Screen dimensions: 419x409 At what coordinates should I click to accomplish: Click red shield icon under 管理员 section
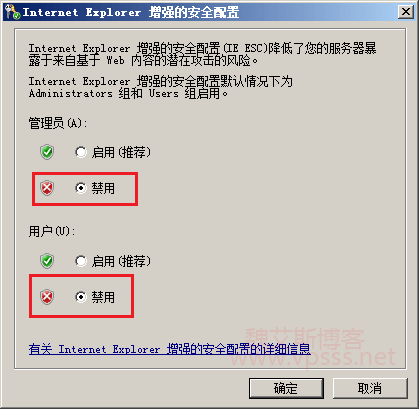(47, 188)
